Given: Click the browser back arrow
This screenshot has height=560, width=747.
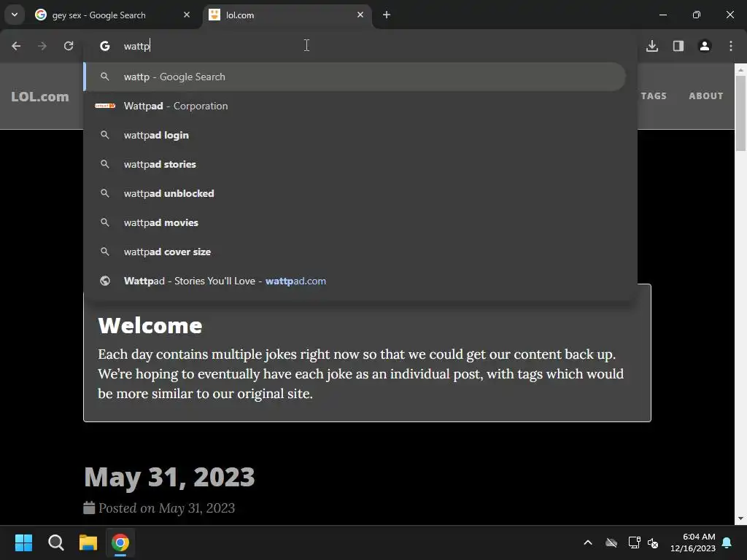Looking at the screenshot, I should tap(16, 46).
